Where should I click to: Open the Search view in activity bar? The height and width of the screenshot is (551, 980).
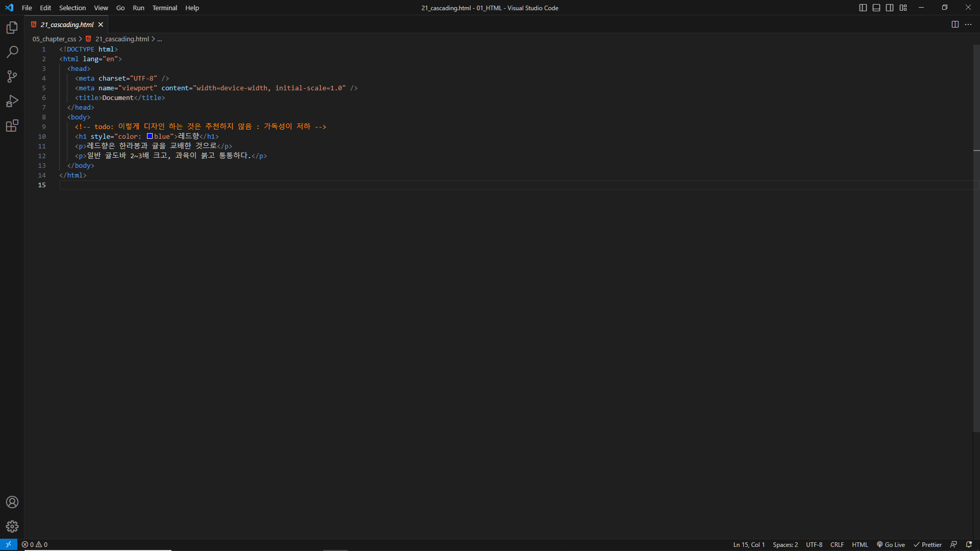pos(12,52)
